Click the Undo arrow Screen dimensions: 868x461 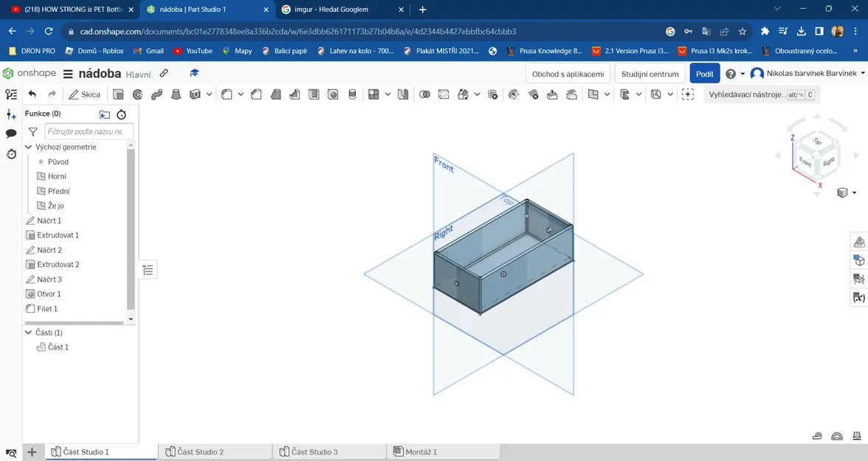coord(32,94)
